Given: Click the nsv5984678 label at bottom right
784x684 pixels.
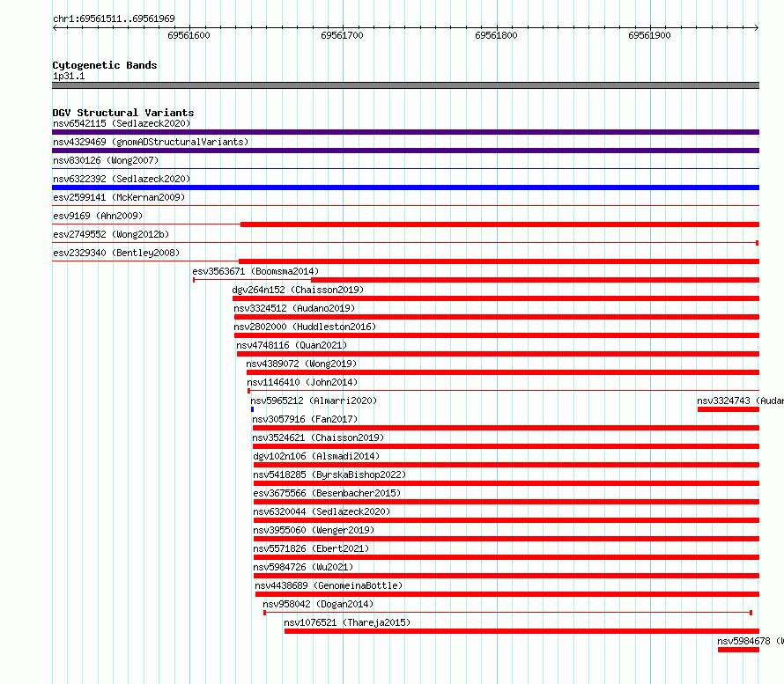Looking at the screenshot, I should [x=750, y=641].
